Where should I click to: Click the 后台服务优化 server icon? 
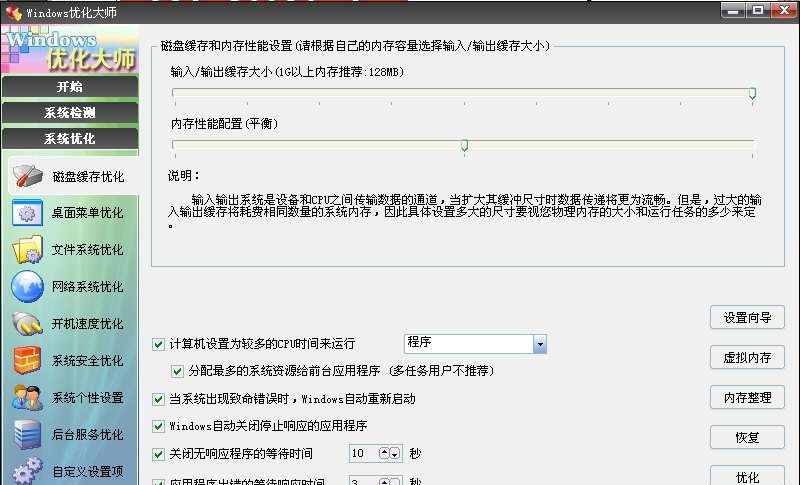click(27, 435)
